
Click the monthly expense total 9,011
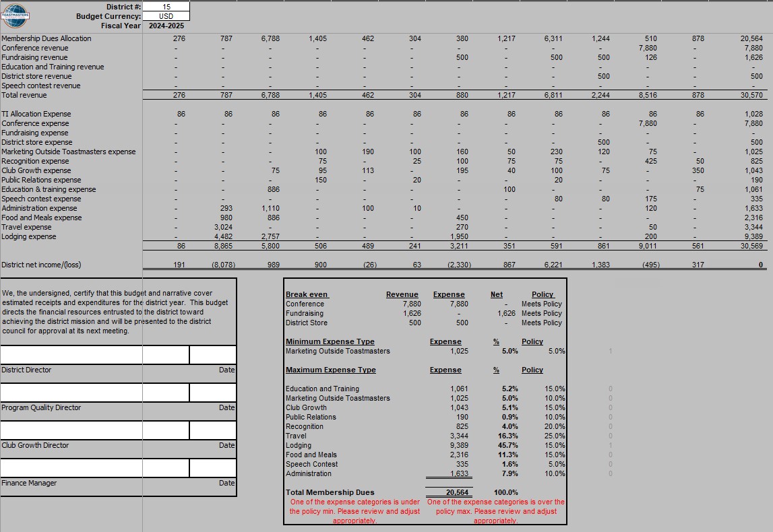(x=648, y=246)
